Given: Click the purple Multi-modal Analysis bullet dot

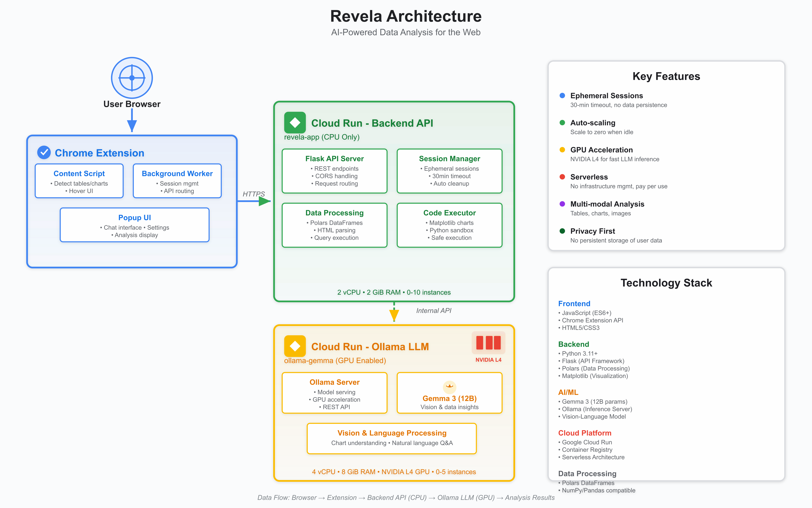Looking at the screenshot, I should [562, 204].
